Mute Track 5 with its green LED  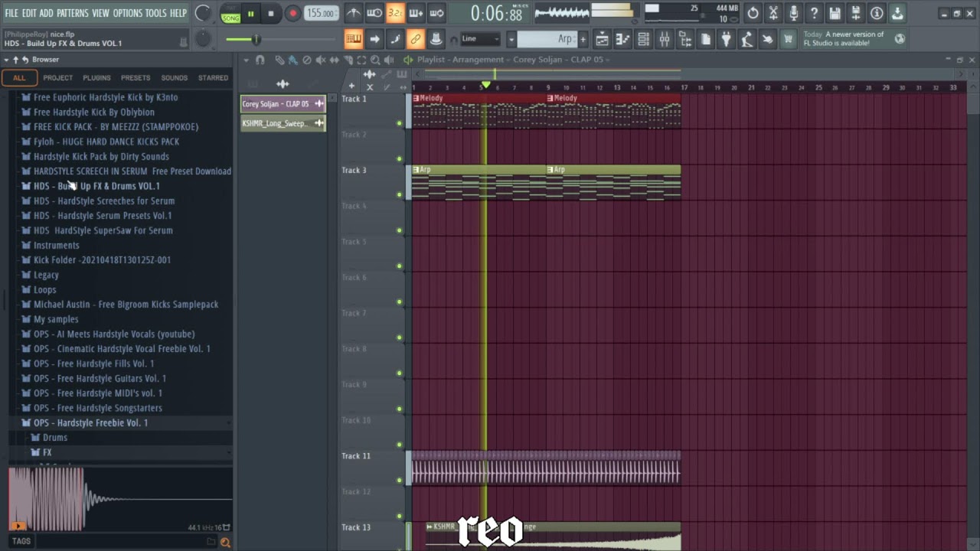coord(399,266)
